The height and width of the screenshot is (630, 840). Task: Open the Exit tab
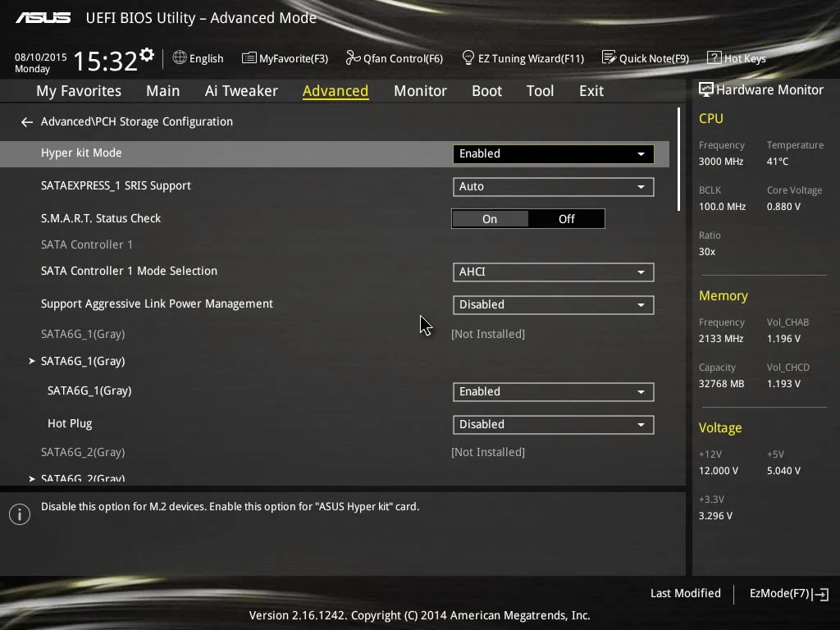click(x=591, y=91)
